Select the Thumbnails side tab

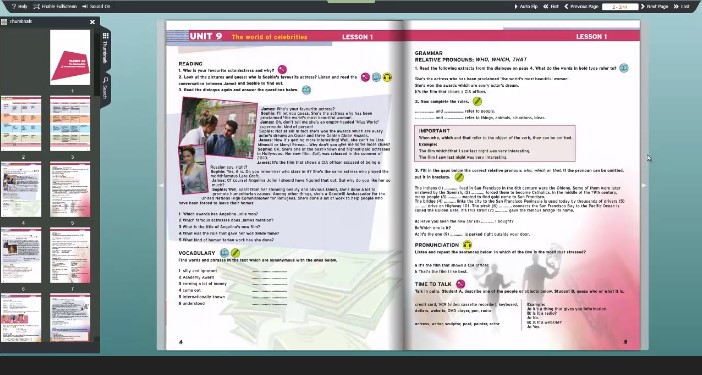(x=105, y=48)
